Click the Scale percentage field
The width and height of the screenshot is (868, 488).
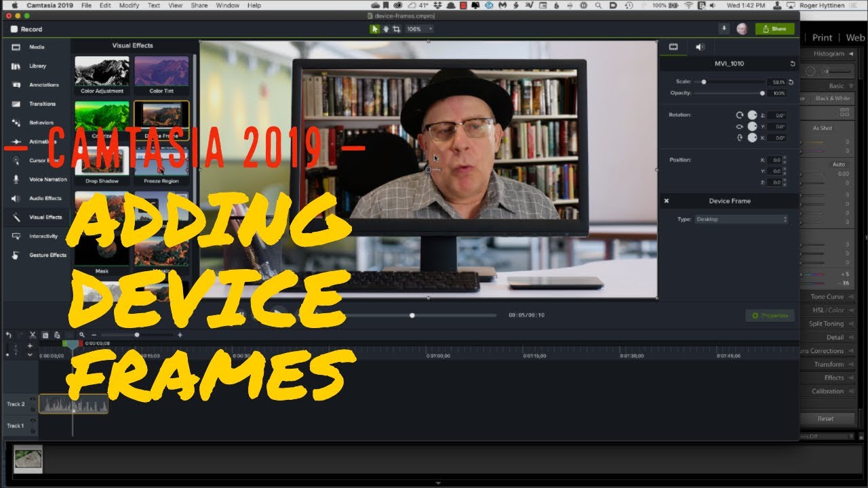(x=777, y=82)
